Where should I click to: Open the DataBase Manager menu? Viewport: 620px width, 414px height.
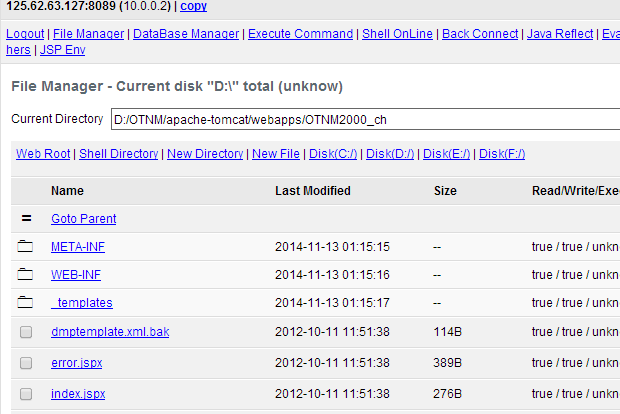pyautogui.click(x=186, y=34)
